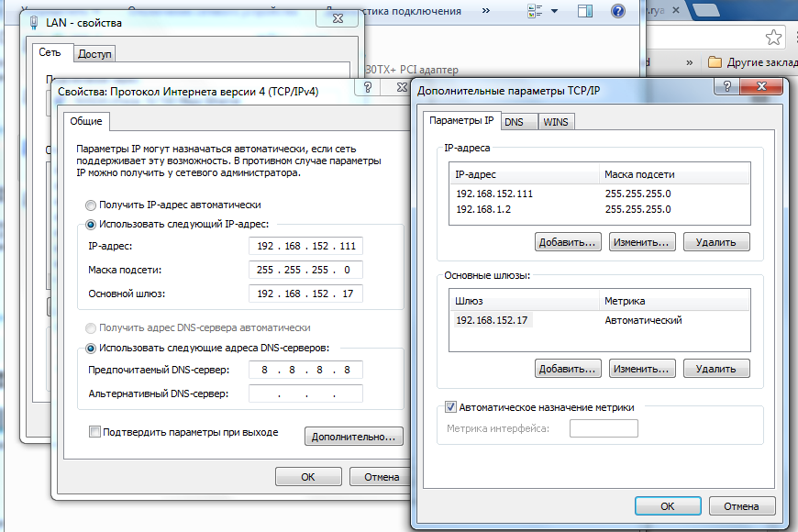Click the LAN adapter icon in title bar
The image size is (798, 532).
(34, 22)
